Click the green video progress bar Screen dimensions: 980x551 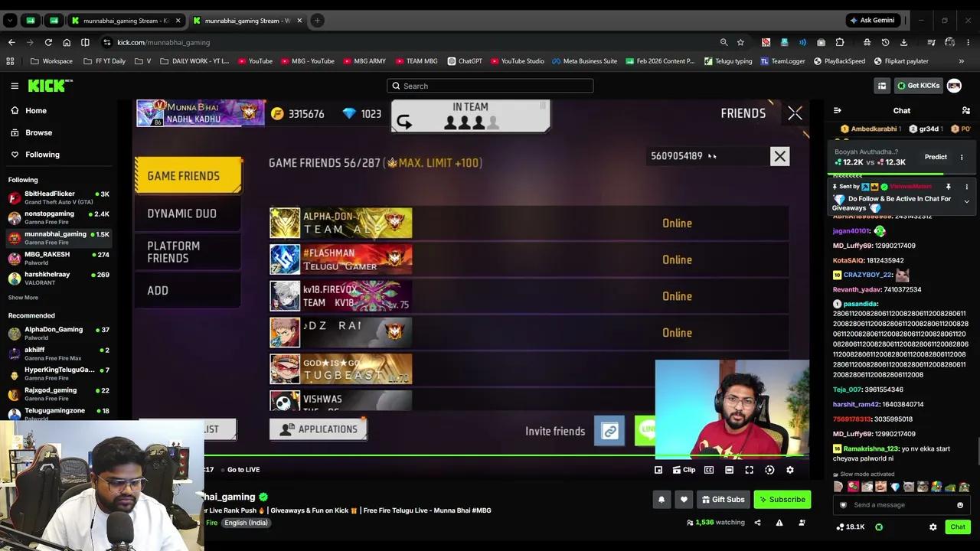pyautogui.click(x=505, y=456)
